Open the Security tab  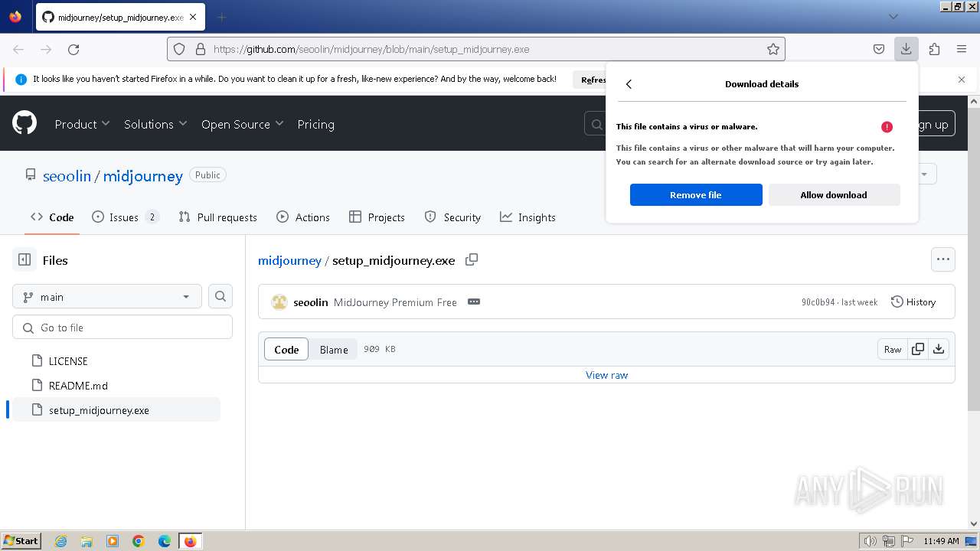[x=452, y=217]
